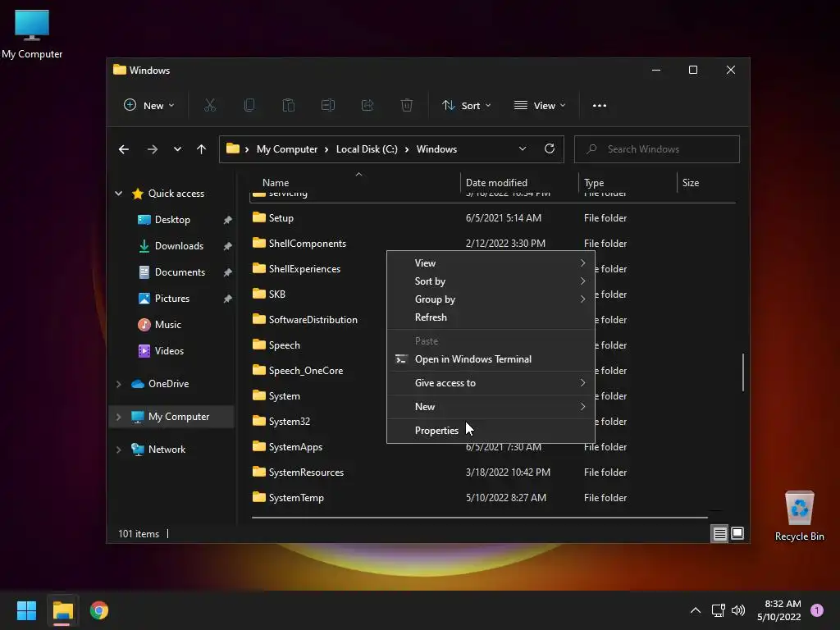Go back with the left arrow
The image size is (840, 630).
coord(124,149)
